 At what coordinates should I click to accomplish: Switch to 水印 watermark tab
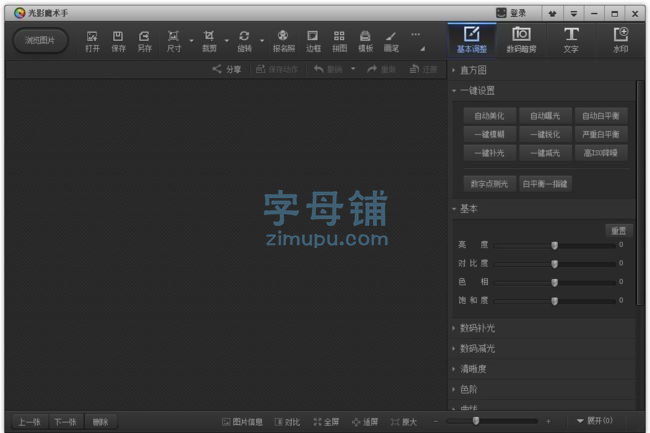pyautogui.click(x=621, y=40)
